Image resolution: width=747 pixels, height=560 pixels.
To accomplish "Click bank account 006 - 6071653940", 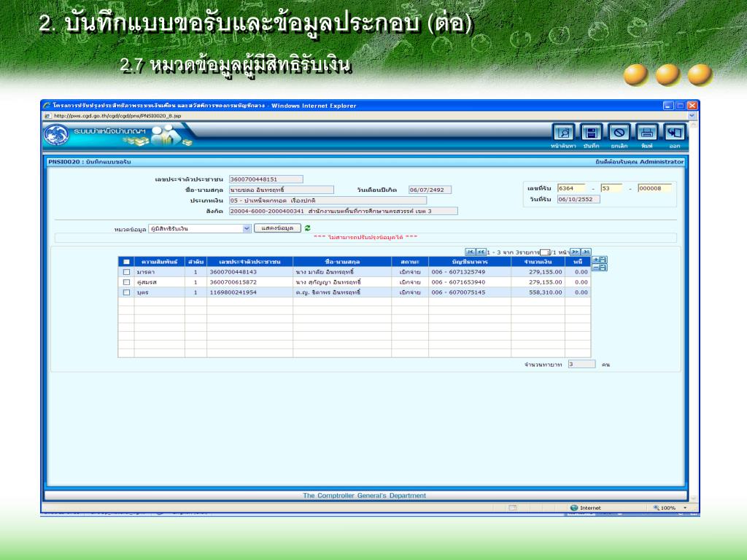I will click(458, 282).
